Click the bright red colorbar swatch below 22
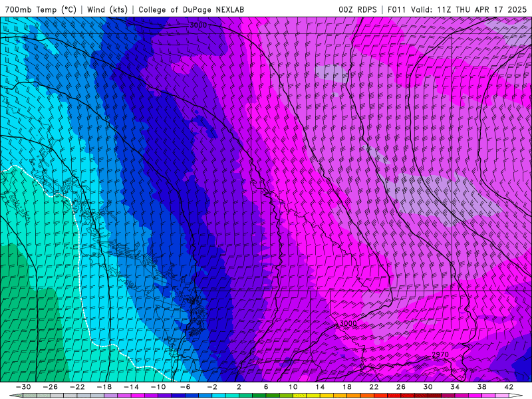The width and height of the screenshot is (532, 399). coord(380,396)
